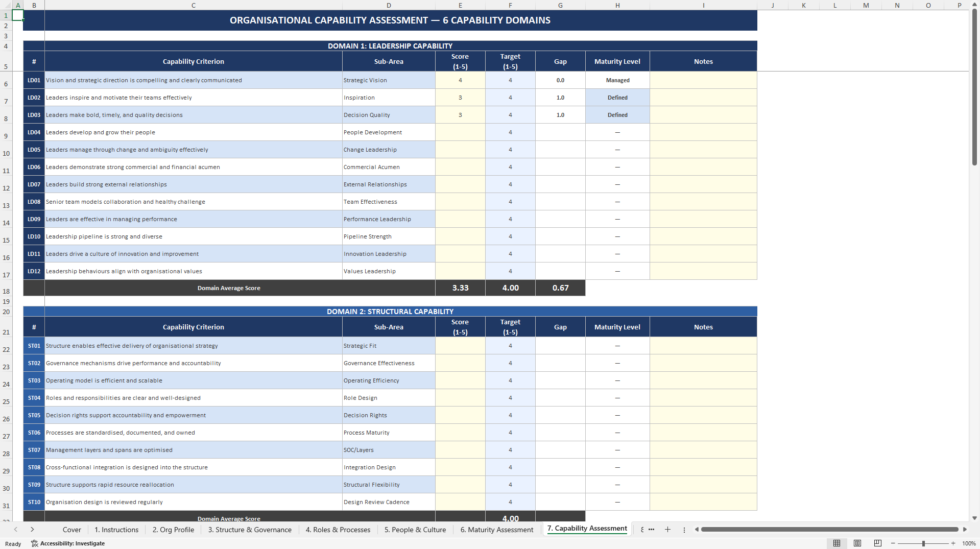This screenshot has width=980, height=549.
Task: Click the score cell for ST01
Action: pyautogui.click(x=460, y=346)
